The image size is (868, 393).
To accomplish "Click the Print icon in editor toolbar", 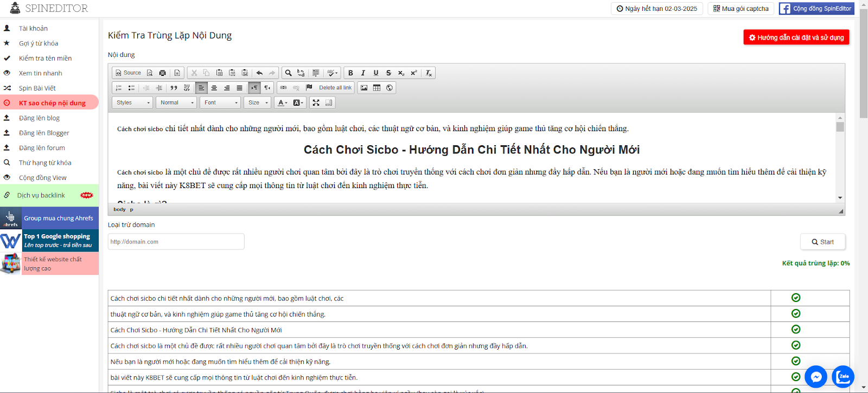I will [x=162, y=73].
